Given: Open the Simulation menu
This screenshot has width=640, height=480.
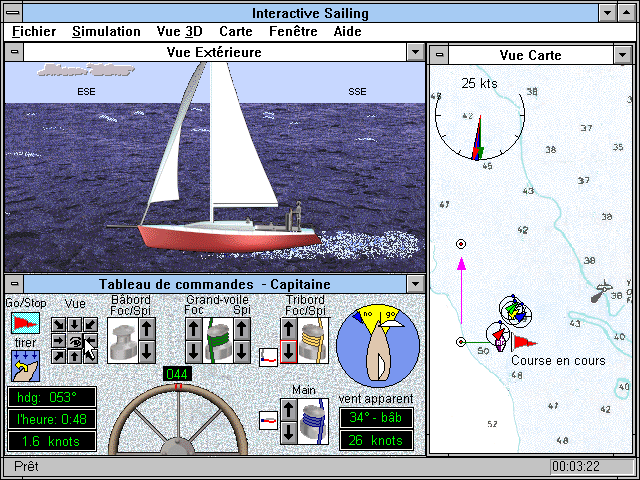Looking at the screenshot, I should coord(106,31).
